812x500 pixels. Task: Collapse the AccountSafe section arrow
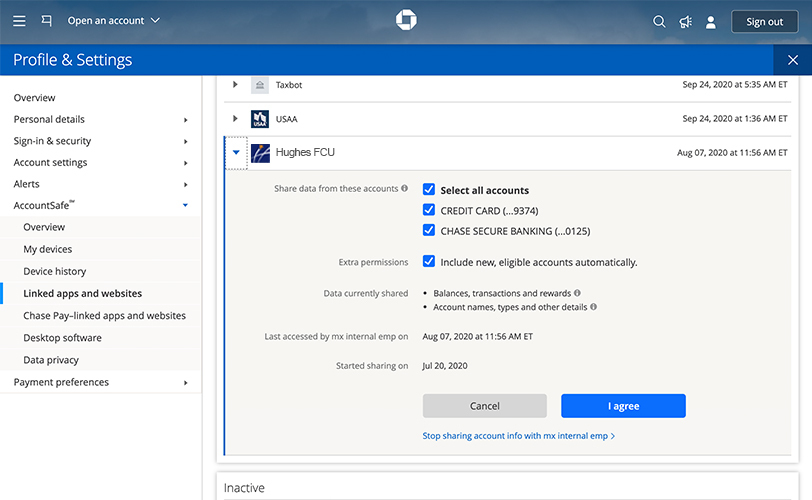185,205
